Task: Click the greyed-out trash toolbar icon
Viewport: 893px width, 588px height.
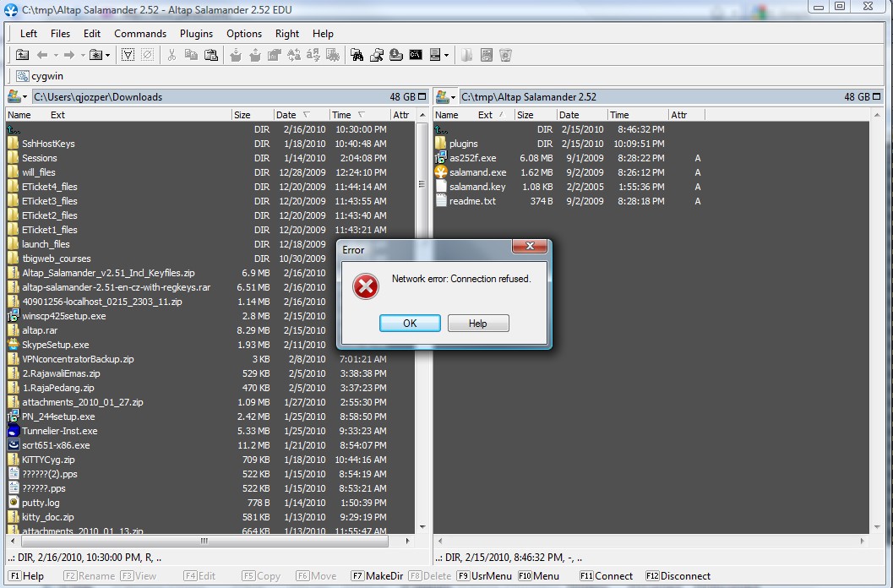Action: (x=506, y=55)
